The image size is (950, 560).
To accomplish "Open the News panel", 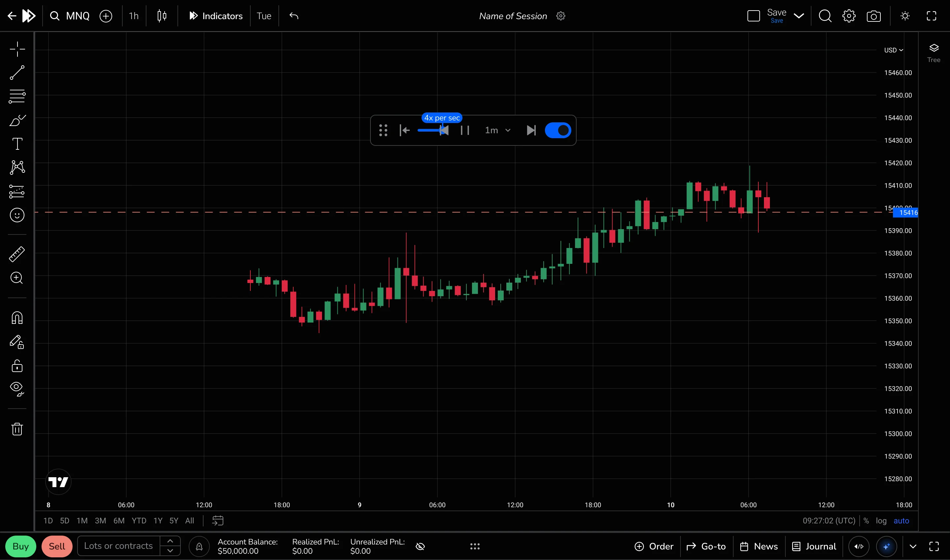I will [x=759, y=546].
